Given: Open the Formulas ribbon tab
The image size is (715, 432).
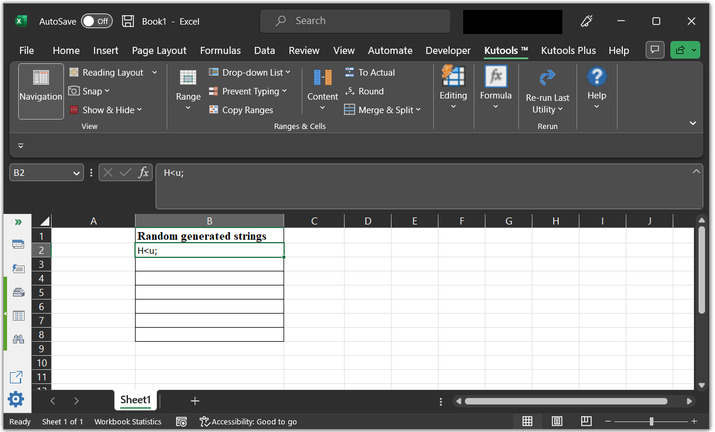Looking at the screenshot, I should pyautogui.click(x=220, y=50).
